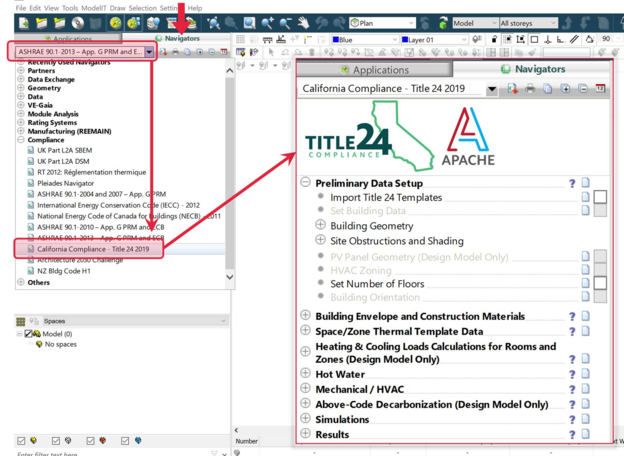Click the help question mark beside Hot Water
The width and height of the screenshot is (624, 456).
(572, 373)
